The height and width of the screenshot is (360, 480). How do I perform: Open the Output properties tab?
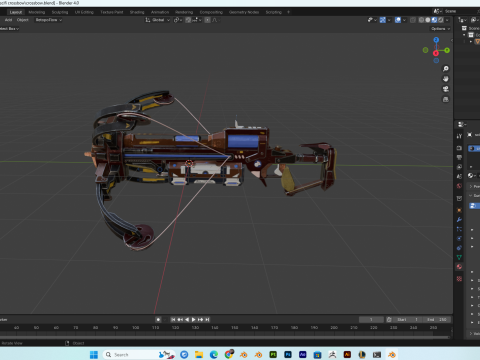click(x=459, y=157)
